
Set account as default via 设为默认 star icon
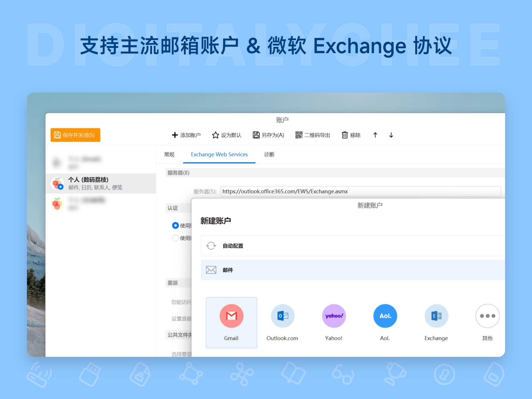tap(215, 135)
